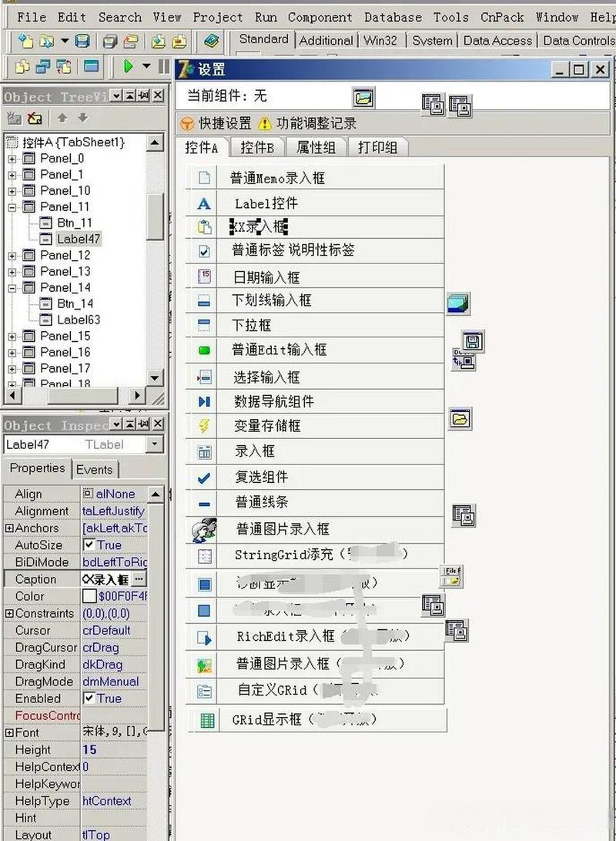
Task: Click the Open Project toolbar icon
Action: [130, 41]
